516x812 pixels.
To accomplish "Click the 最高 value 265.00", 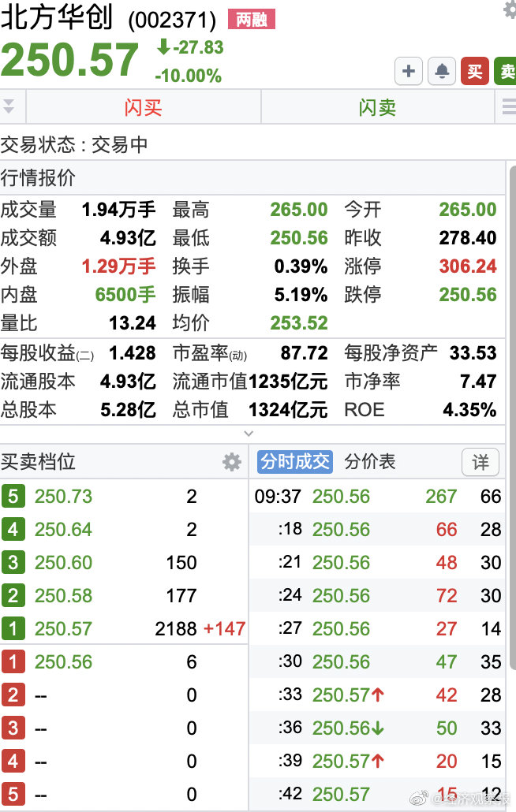I will click(299, 210).
